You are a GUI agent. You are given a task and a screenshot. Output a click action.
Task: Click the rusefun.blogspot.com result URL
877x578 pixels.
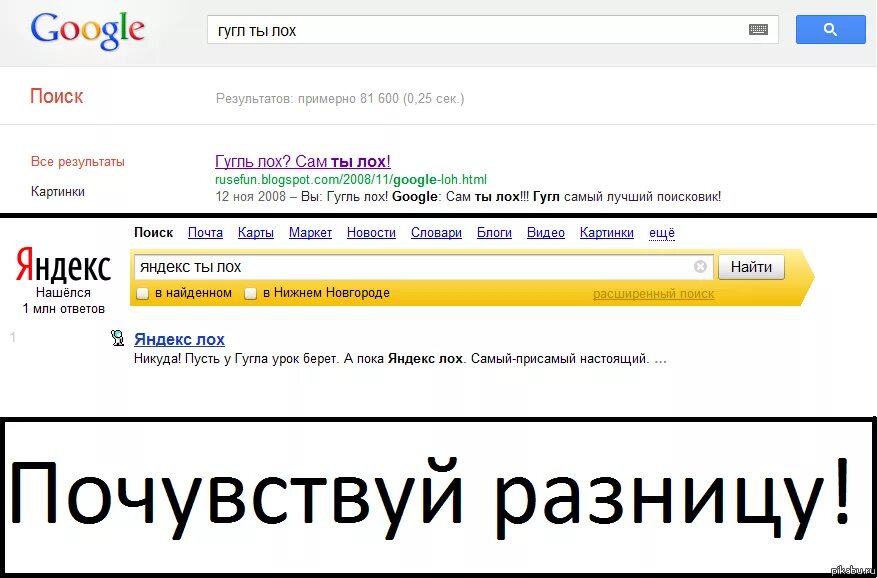tap(351, 180)
